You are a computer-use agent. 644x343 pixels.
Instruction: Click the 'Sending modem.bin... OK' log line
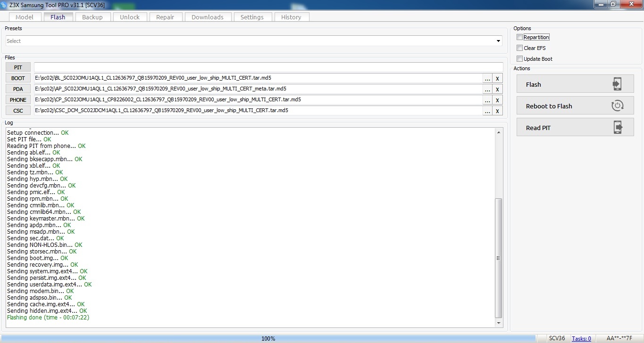pos(41,291)
